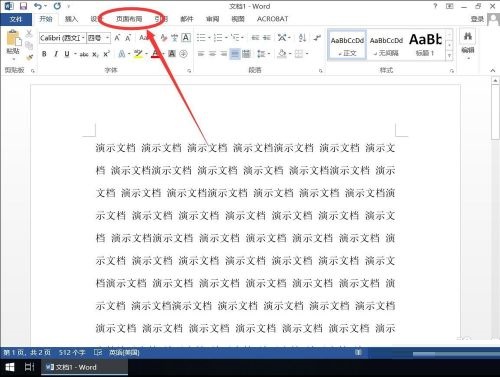
Task: Click the Clear Formatting eraser icon
Action: [163, 38]
